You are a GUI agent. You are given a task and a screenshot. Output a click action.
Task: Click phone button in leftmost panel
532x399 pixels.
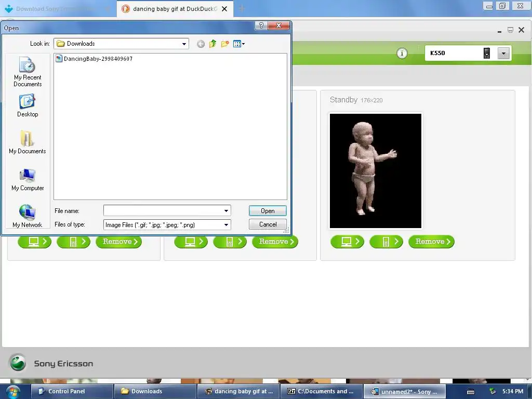[x=73, y=242]
